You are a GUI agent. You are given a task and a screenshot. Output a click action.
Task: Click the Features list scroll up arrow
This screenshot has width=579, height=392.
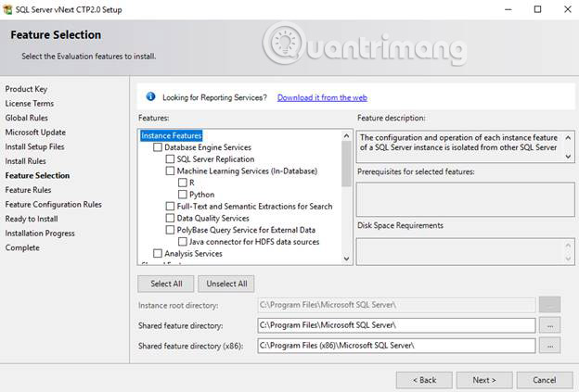[346, 135]
